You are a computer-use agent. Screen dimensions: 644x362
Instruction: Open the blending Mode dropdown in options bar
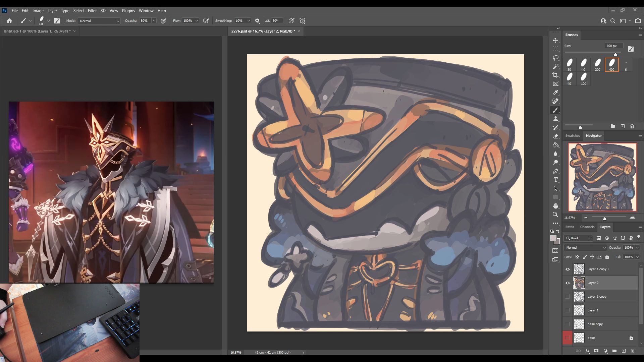tap(99, 21)
